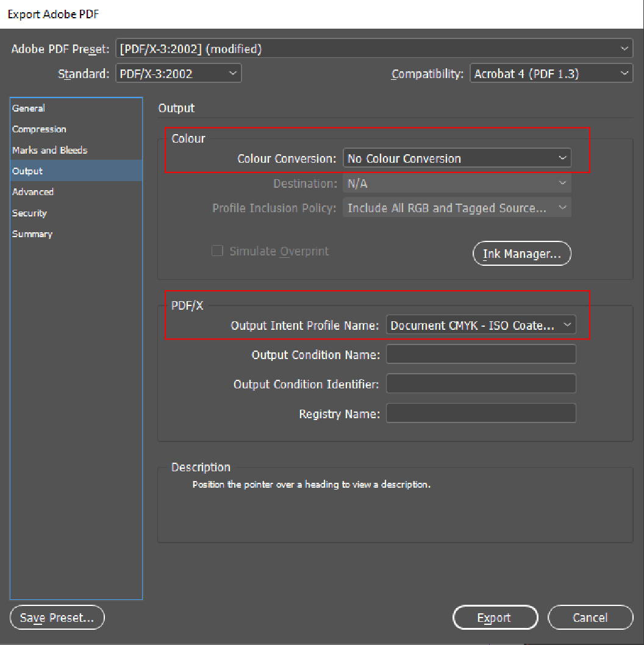Open the Security section

(x=29, y=213)
